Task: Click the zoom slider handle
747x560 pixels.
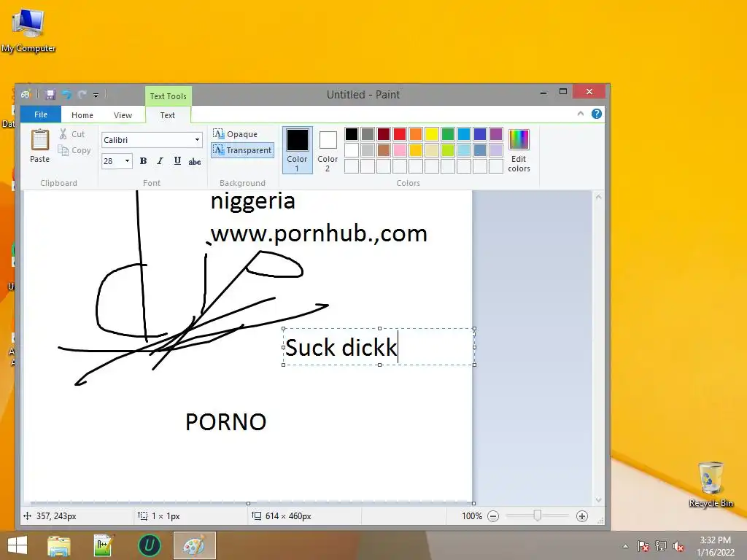Action: [x=538, y=516]
